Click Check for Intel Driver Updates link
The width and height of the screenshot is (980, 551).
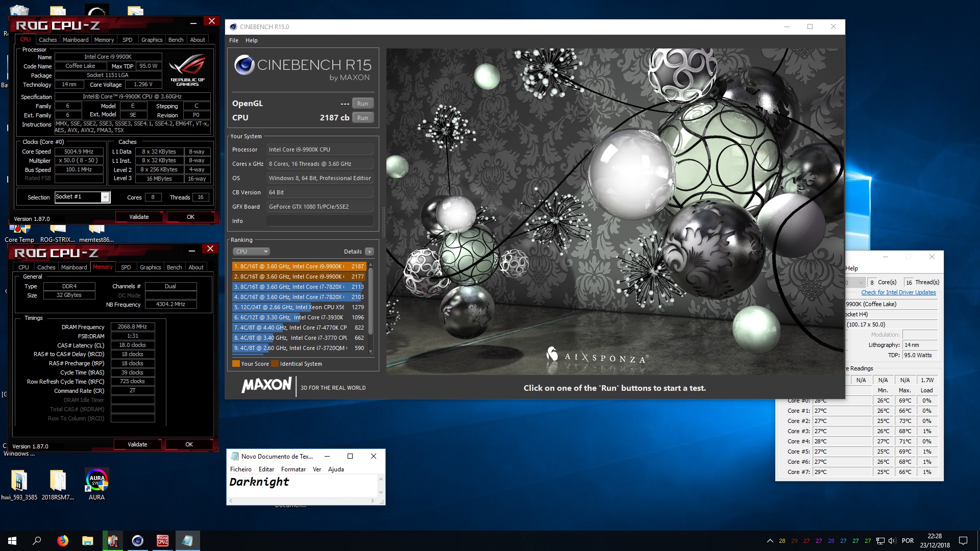[x=898, y=292]
